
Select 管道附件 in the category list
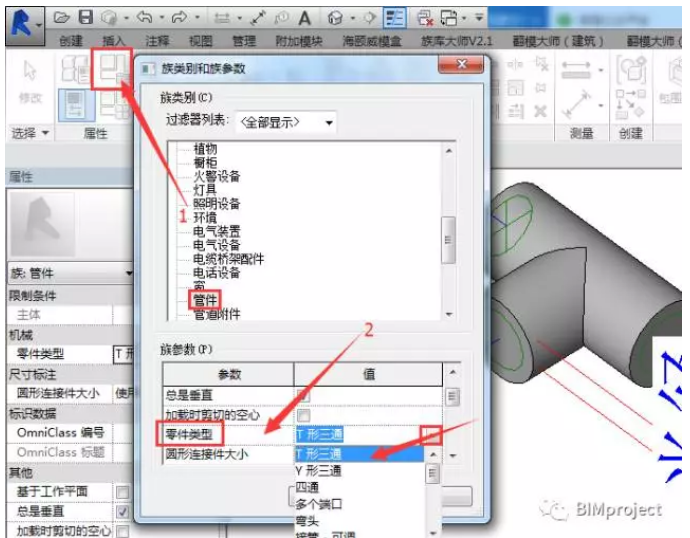coord(217,314)
